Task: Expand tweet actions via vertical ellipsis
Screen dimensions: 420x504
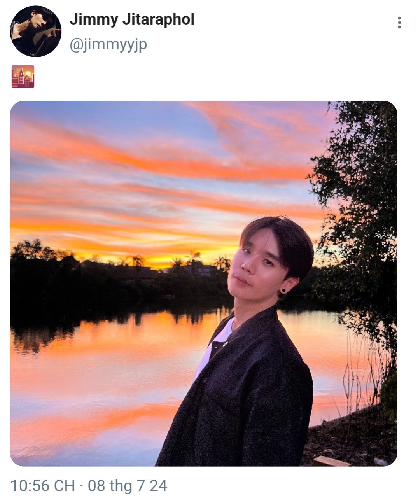Action: [x=399, y=23]
